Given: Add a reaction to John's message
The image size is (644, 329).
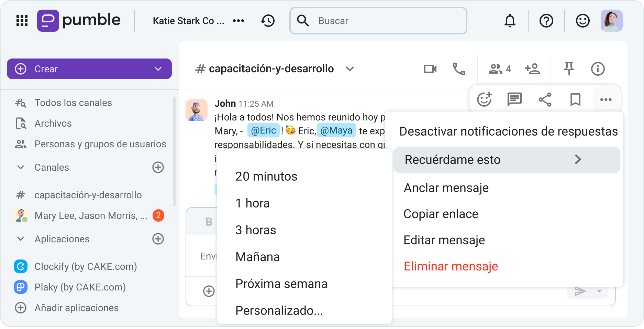Looking at the screenshot, I should [x=485, y=99].
